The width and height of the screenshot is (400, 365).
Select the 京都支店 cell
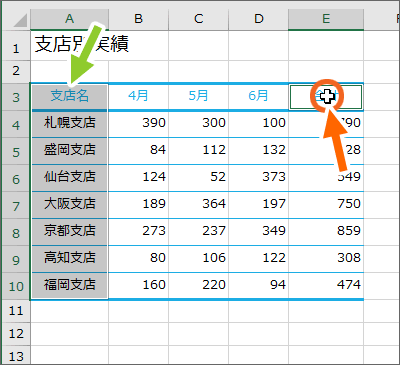click(x=69, y=232)
